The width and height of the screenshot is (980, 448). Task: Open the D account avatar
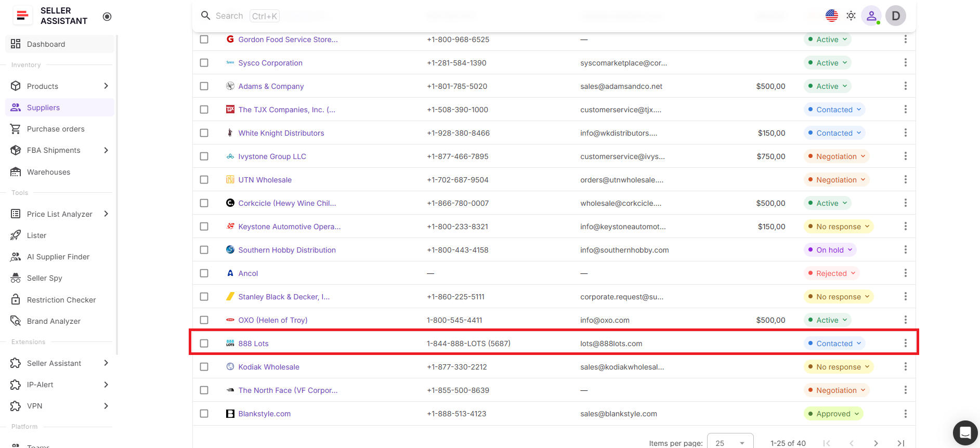point(896,16)
